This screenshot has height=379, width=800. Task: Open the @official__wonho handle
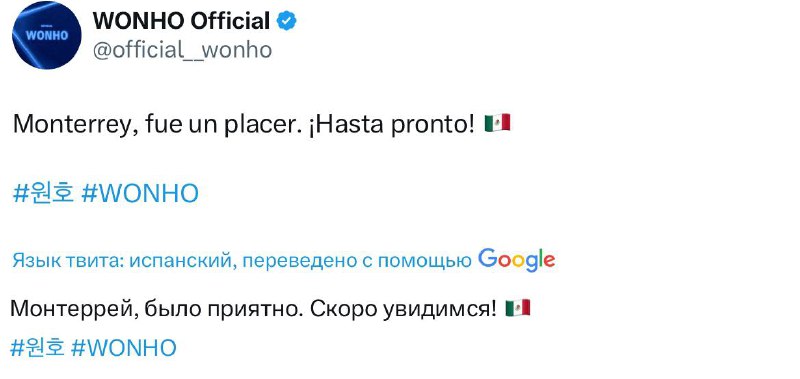tap(182, 50)
